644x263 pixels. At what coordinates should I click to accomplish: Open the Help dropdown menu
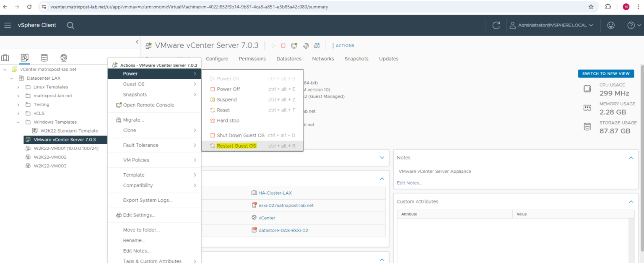[633, 25]
